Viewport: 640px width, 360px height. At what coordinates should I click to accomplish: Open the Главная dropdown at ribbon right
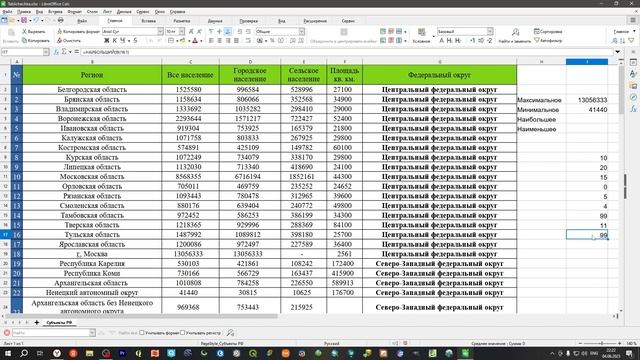[x=624, y=31]
